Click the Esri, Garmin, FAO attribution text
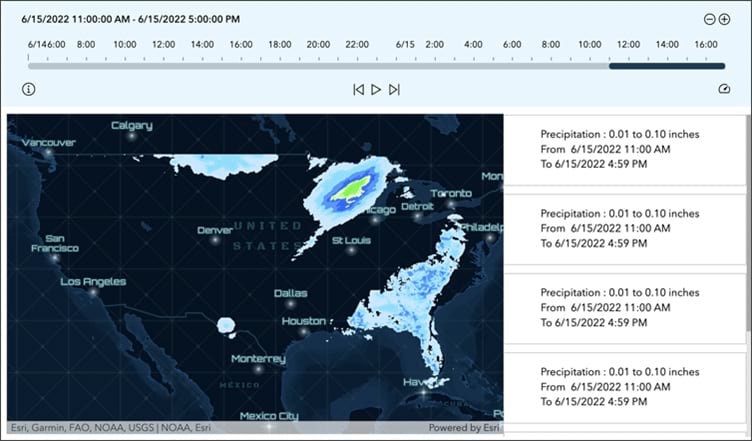 [111, 428]
